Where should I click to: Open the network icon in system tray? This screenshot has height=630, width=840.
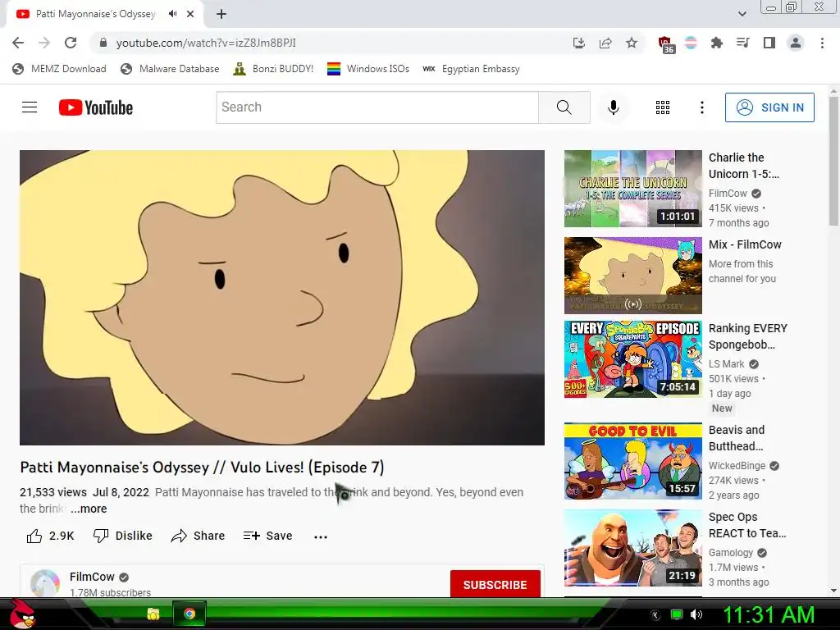(677, 614)
